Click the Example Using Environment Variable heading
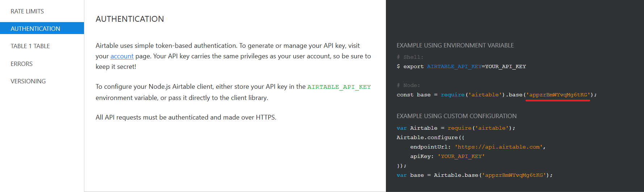This screenshot has height=192, width=644. point(455,45)
